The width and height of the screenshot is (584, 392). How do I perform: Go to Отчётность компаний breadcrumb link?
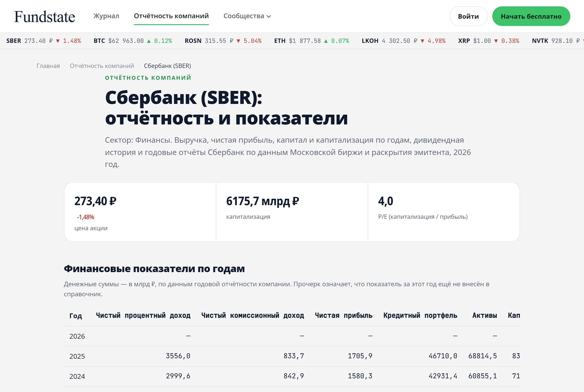click(102, 66)
